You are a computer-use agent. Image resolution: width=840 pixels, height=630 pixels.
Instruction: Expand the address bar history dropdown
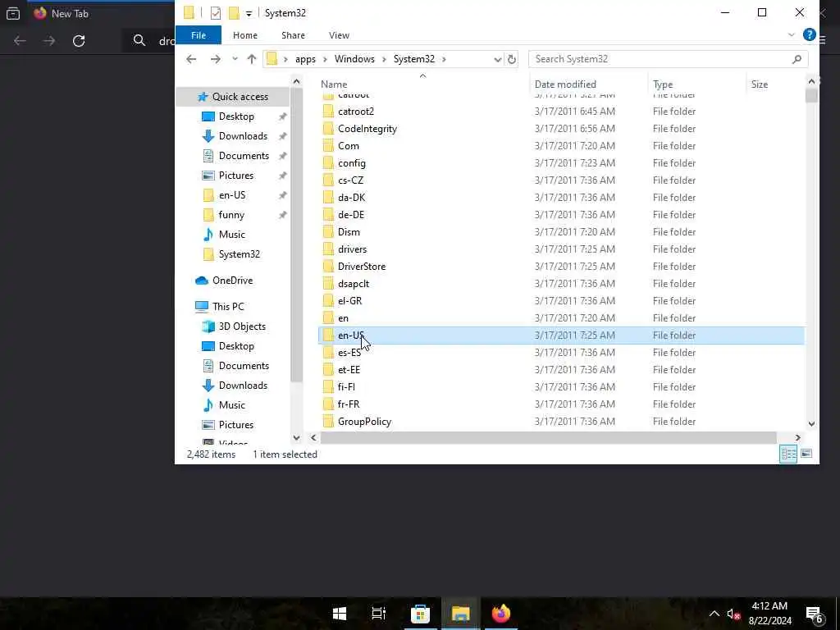click(497, 59)
